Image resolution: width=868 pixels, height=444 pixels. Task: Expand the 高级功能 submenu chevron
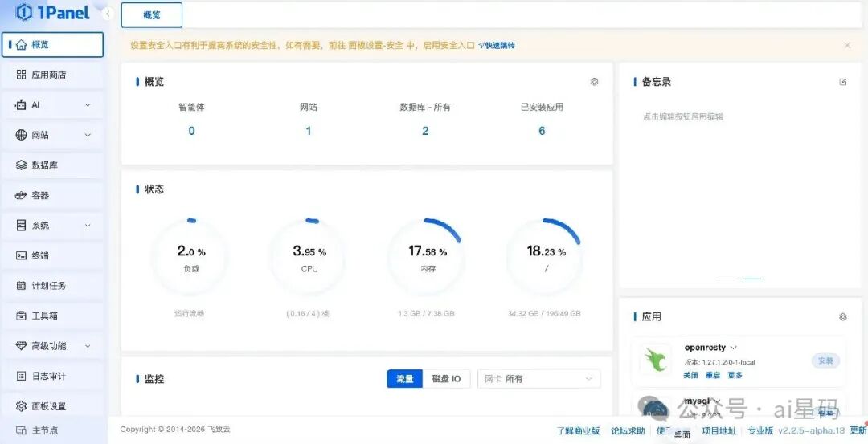[88, 345]
